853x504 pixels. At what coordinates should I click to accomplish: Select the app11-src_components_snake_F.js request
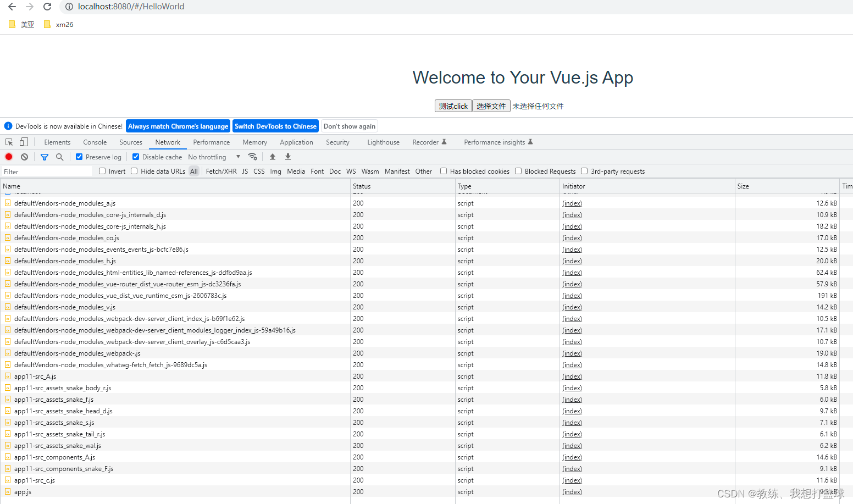[x=64, y=468]
